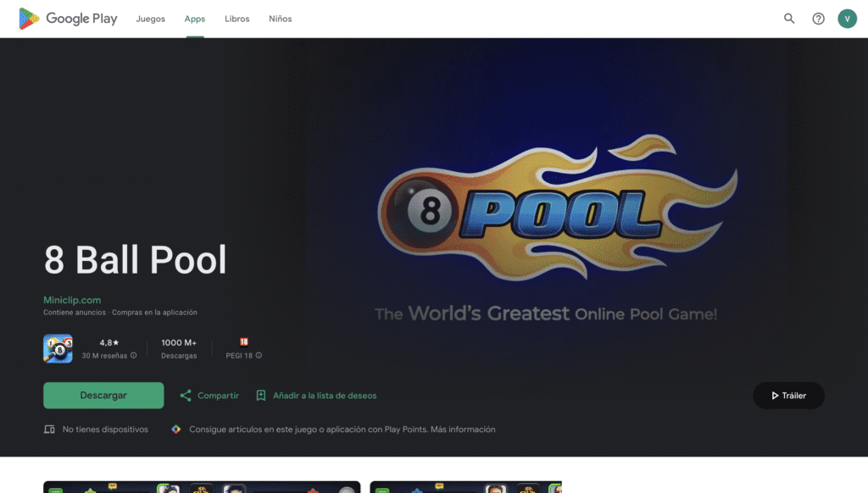This screenshot has height=493, width=868.
Task: Click the info icon beside PEGI 18
Action: pos(259,356)
